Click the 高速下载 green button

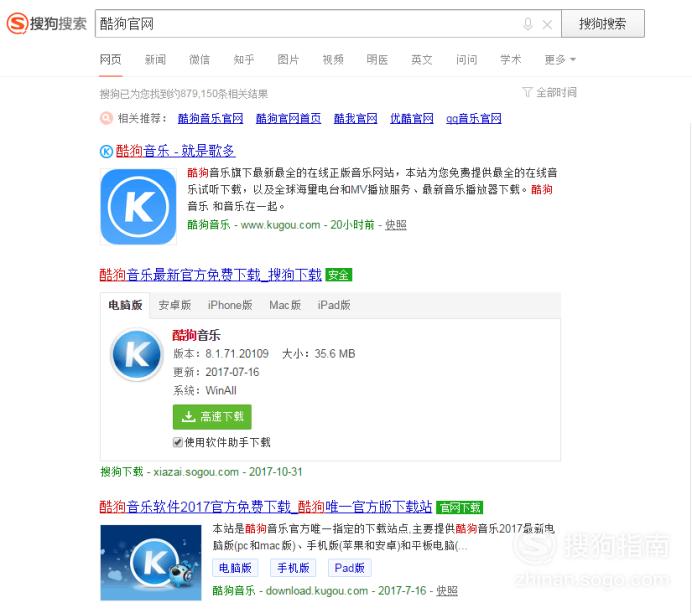(212, 417)
